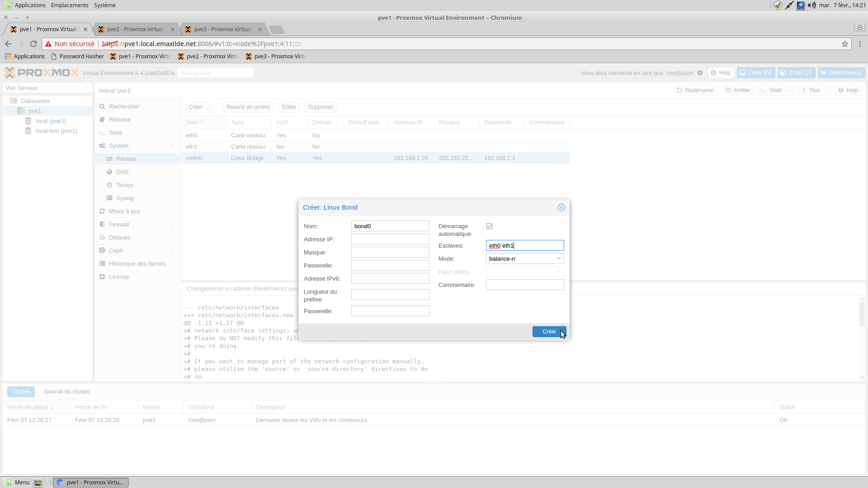Click Créer CT button

(x=797, y=73)
